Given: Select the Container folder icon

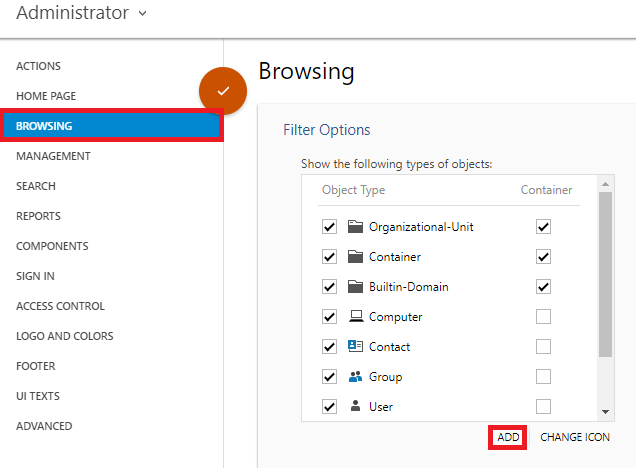Looking at the screenshot, I should [x=355, y=257].
